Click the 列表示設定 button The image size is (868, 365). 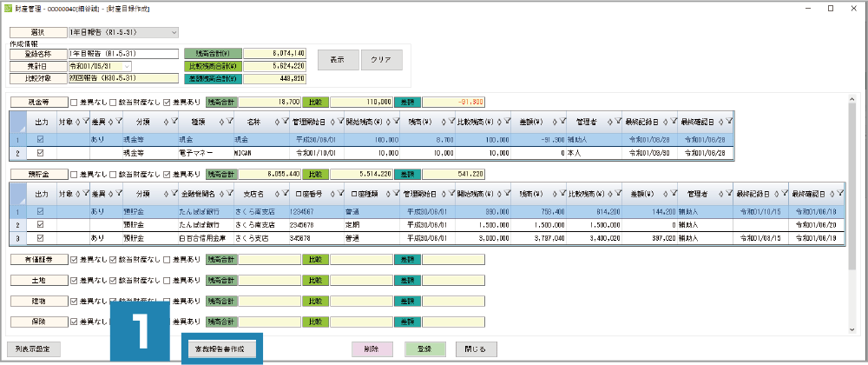point(33,348)
